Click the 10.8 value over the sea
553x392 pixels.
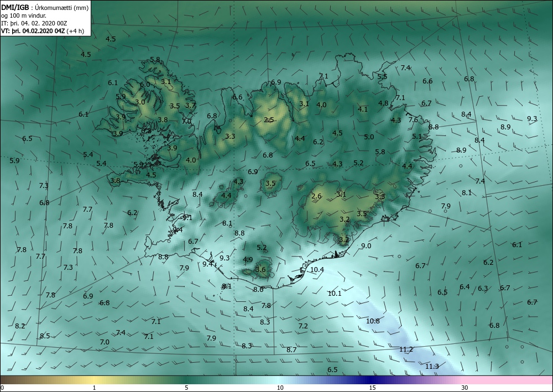point(373,321)
